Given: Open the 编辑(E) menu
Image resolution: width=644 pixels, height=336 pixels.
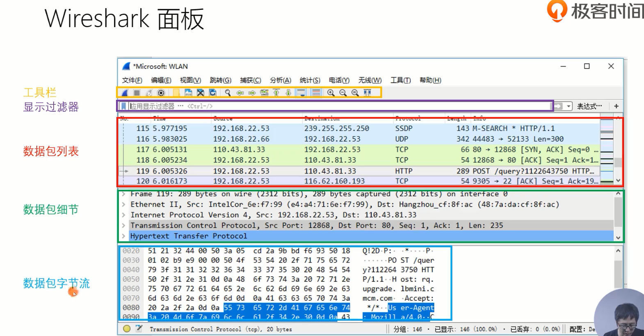Looking at the screenshot, I should [161, 80].
